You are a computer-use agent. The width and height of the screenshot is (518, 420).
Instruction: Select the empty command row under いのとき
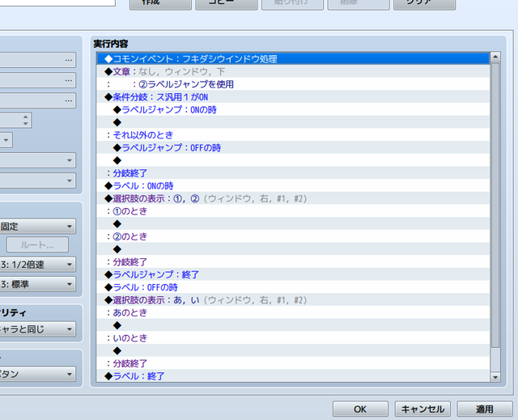click(x=293, y=350)
